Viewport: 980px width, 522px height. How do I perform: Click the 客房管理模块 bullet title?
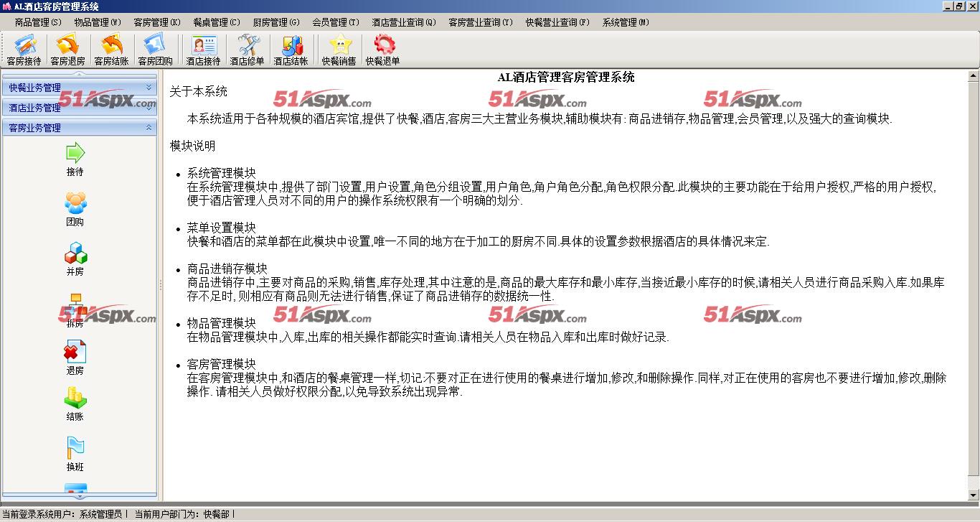tap(222, 364)
